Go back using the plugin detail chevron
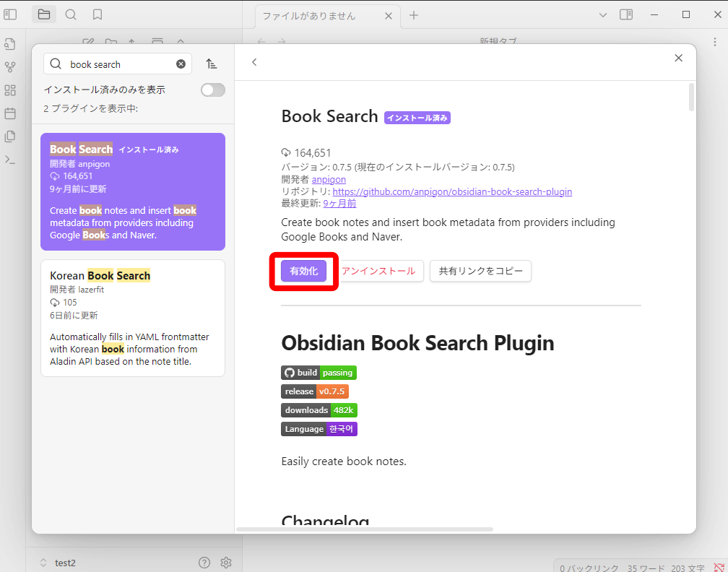This screenshot has height=572, width=728. click(254, 62)
